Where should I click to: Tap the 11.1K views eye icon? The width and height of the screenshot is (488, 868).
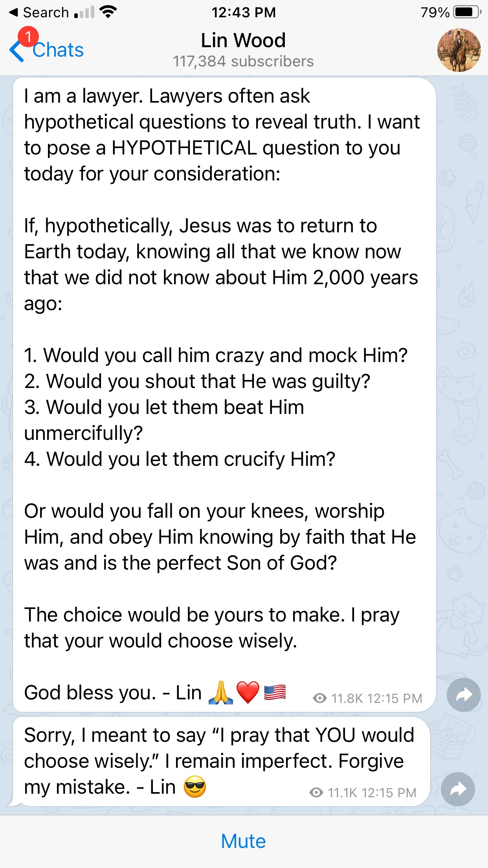316,793
